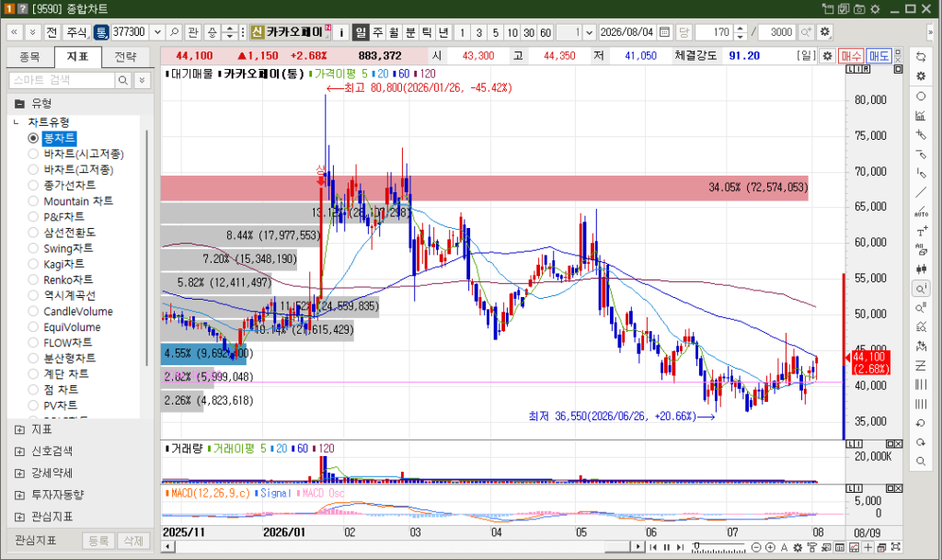This screenshot has width=942, height=560.
Task: Collapse the 차트유형 tree node
Action: (x=17, y=122)
